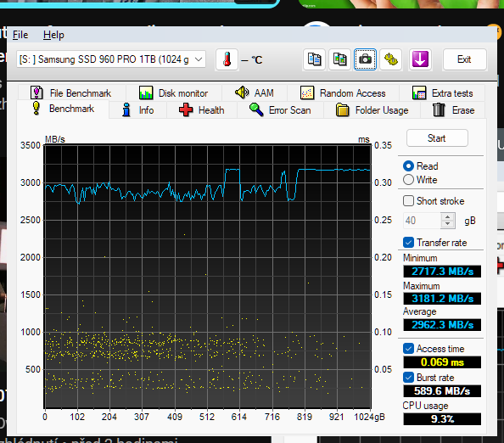Decrease short stroke size with down arrow
The height and width of the screenshot is (443, 504).
coord(448,224)
